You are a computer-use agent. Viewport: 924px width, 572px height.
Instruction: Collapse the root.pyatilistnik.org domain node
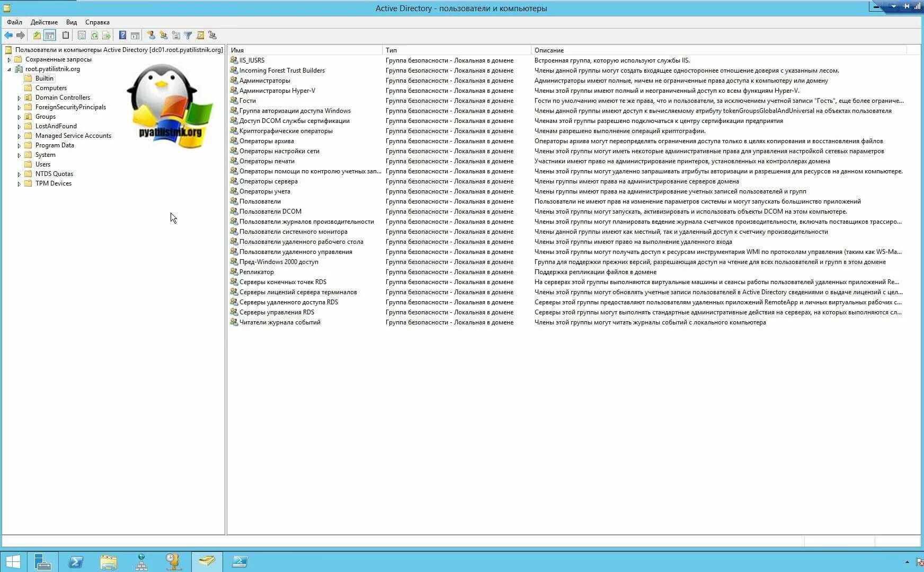pyautogui.click(x=9, y=69)
